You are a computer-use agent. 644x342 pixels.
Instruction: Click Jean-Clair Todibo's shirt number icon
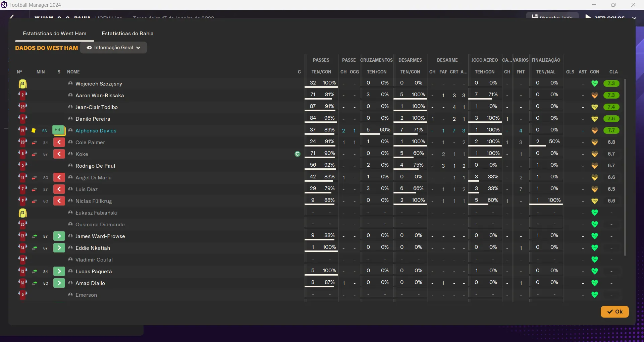coord(22,107)
